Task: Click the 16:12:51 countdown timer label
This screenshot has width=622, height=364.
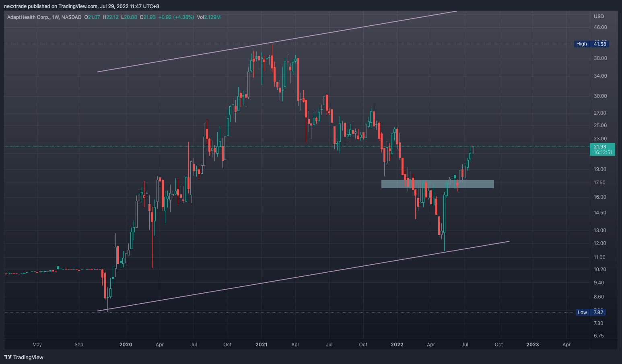Action: [x=603, y=152]
